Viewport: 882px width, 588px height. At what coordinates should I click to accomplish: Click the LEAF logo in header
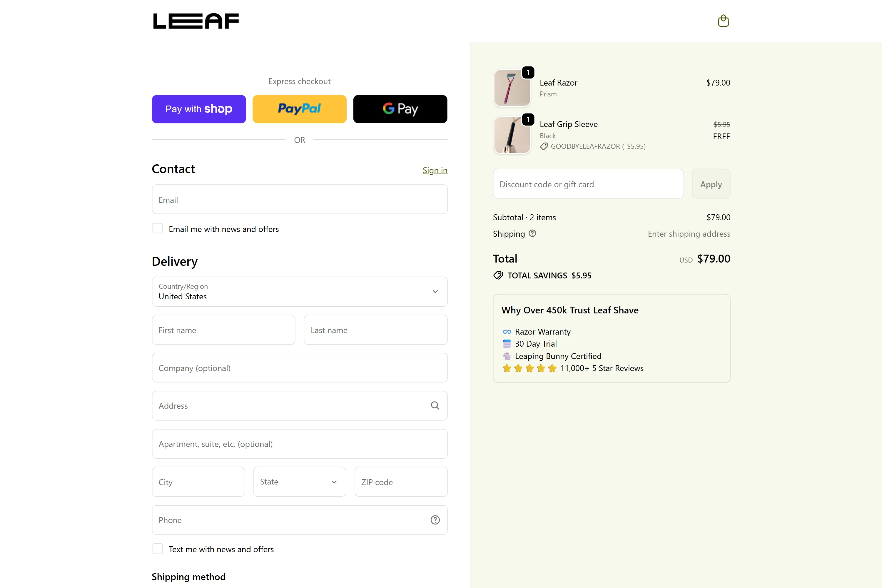click(196, 21)
